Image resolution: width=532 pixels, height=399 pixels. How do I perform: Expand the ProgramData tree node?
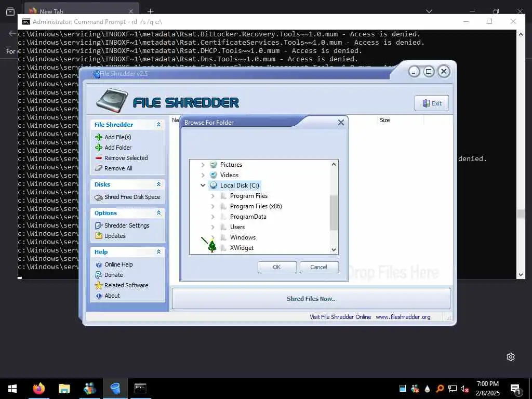(x=212, y=217)
